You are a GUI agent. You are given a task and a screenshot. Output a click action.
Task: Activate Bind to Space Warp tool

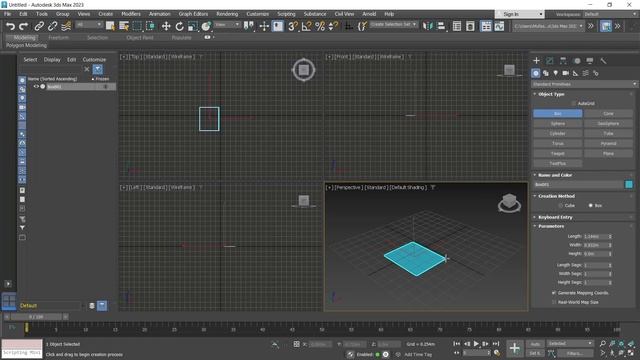[66, 27]
